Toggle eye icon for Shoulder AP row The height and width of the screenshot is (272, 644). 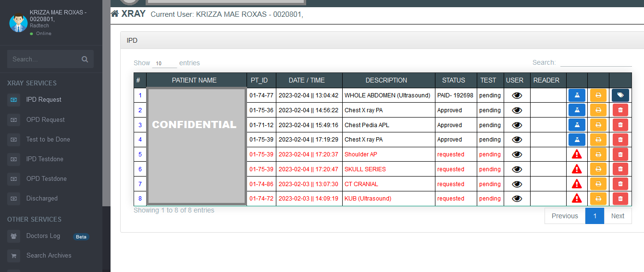click(517, 154)
